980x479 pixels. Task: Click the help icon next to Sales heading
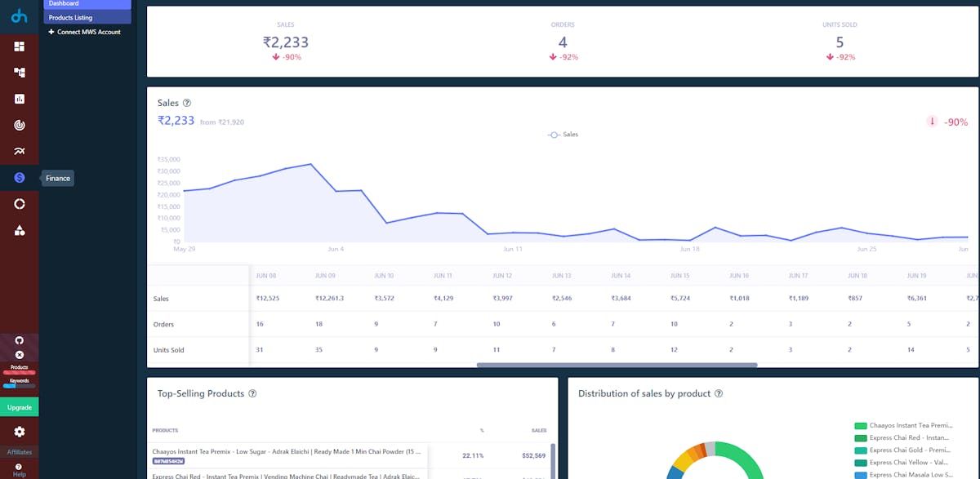(x=187, y=104)
